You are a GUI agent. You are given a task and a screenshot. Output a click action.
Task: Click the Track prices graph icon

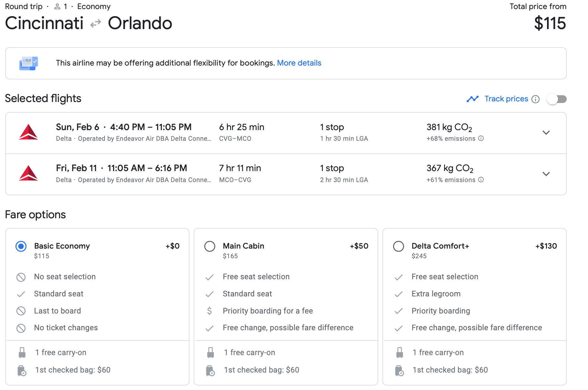pyautogui.click(x=472, y=99)
